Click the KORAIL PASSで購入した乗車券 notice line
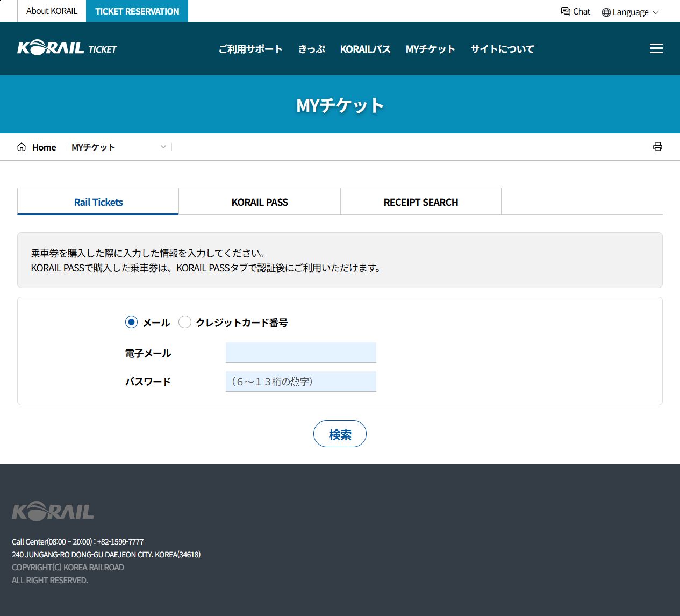Viewport: 680px width, 616px height. tap(206, 268)
